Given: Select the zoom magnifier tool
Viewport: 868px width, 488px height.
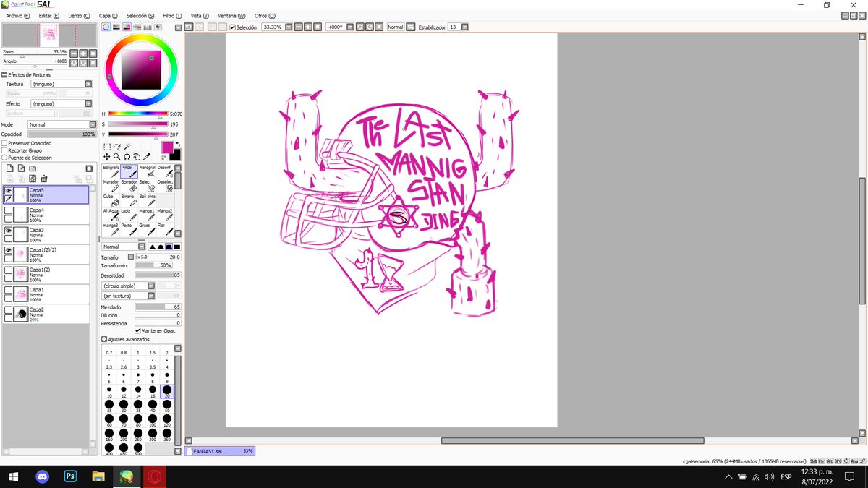Looking at the screenshot, I should 117,156.
